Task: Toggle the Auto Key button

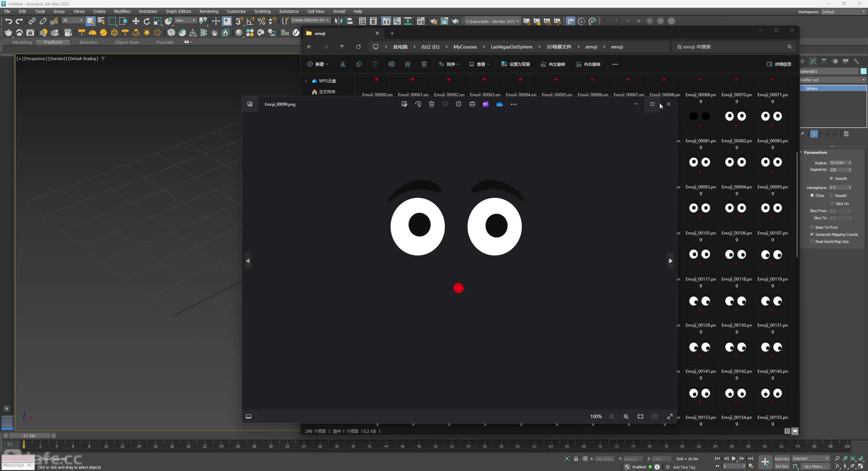Action: pos(782,459)
